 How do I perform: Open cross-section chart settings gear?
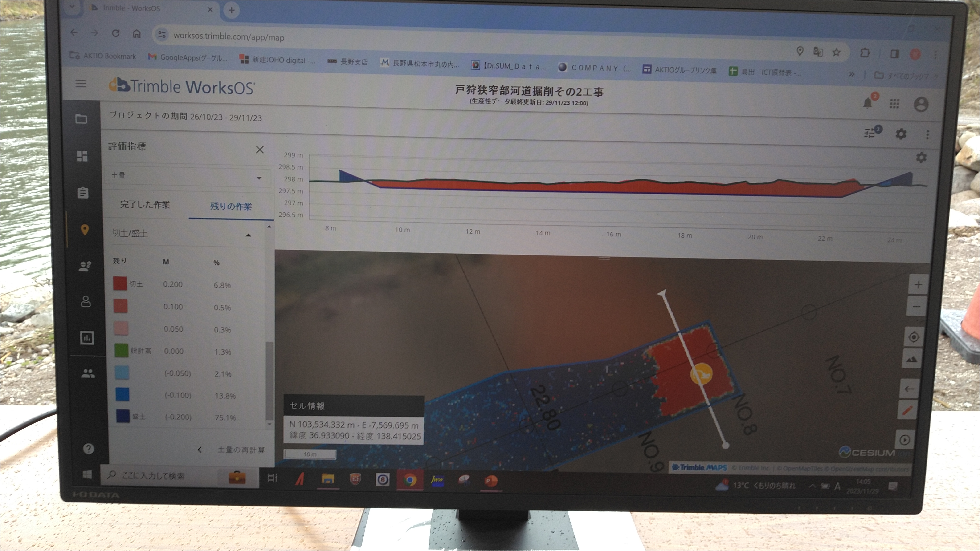click(x=921, y=157)
